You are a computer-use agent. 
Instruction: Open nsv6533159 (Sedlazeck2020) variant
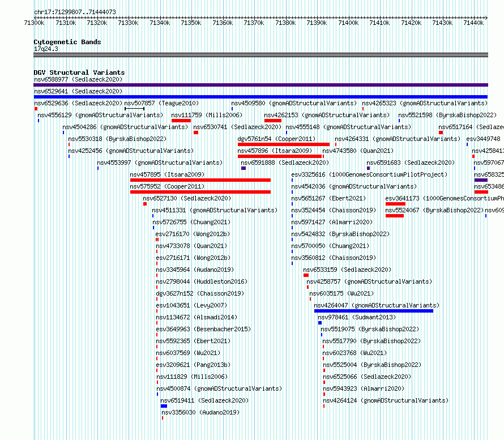[x=347, y=270]
